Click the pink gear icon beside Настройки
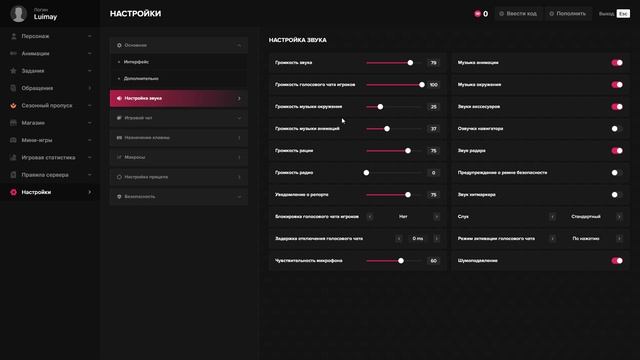Viewport: 640px width, 360px height. 13,192
